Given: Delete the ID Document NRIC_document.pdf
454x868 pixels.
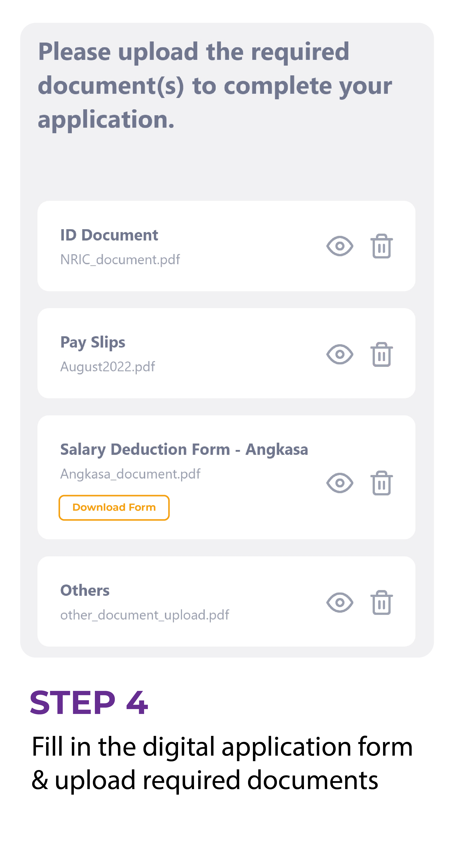Looking at the screenshot, I should [382, 246].
